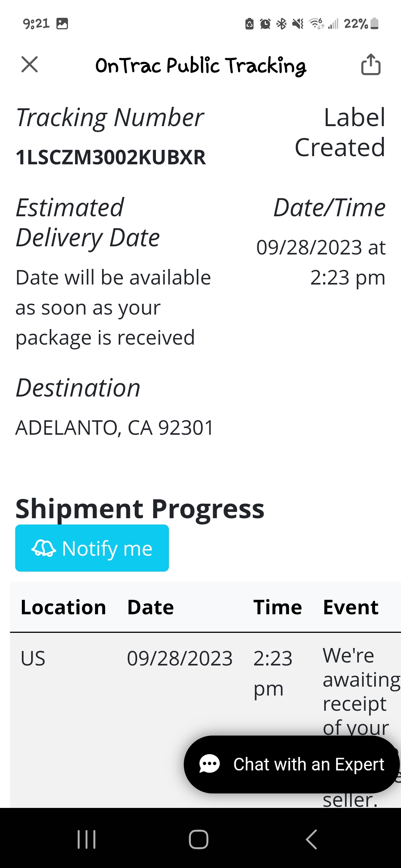The image size is (401, 868).
Task: Tap the Android home button
Action: coord(199,839)
